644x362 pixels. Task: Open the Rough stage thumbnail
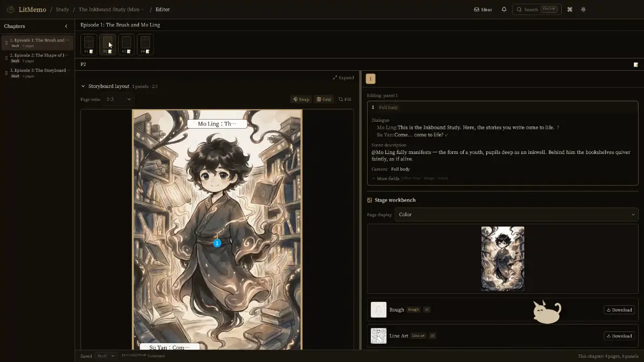[x=378, y=309]
